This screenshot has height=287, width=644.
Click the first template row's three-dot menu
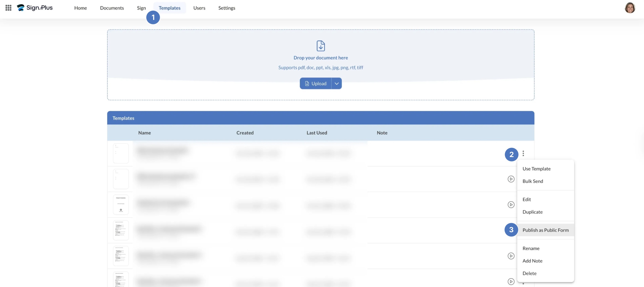click(x=523, y=153)
